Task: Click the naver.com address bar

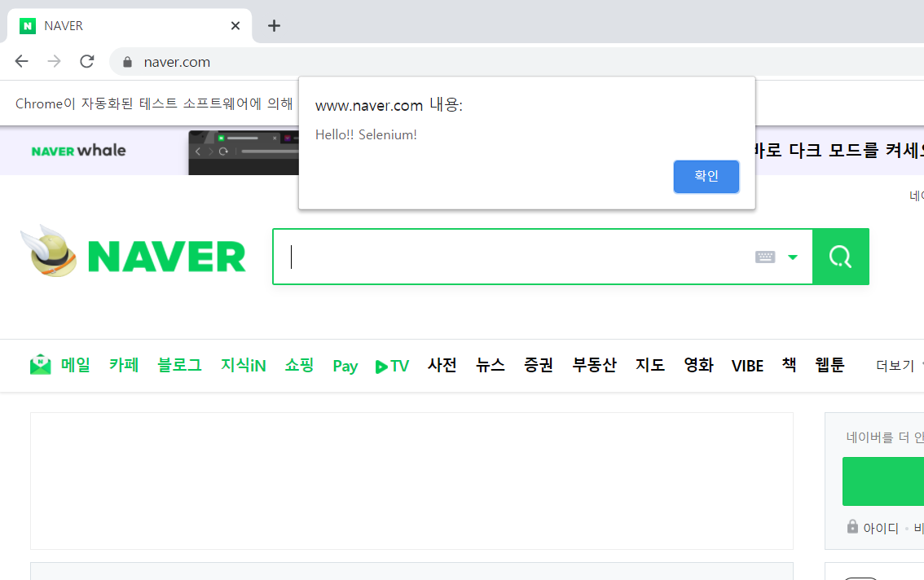Action: (x=518, y=62)
